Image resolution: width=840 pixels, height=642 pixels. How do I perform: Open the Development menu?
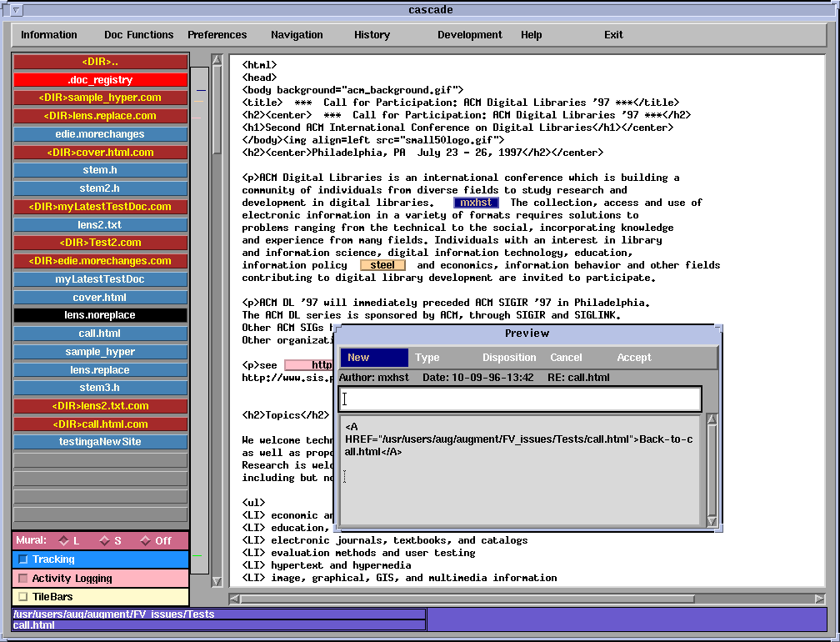coord(470,35)
